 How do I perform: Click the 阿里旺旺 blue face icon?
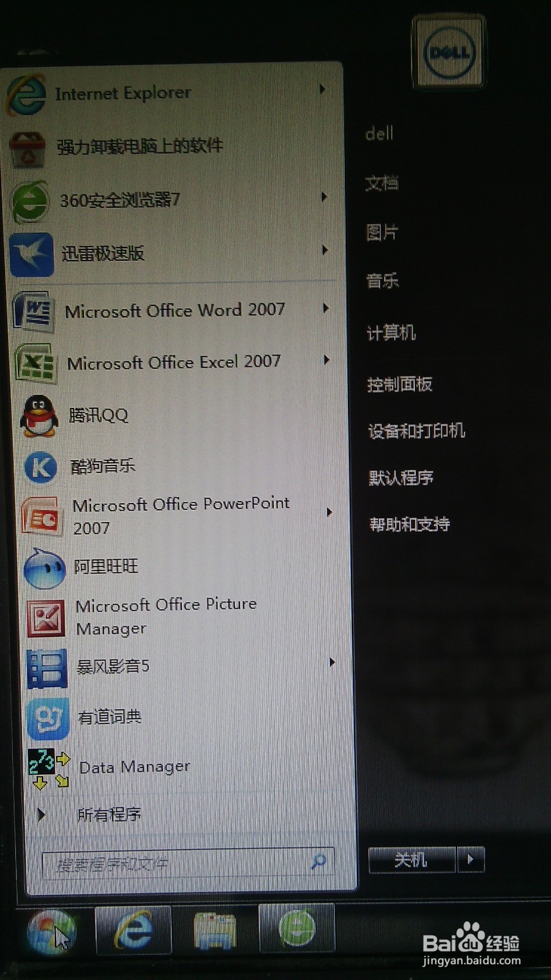point(44,568)
